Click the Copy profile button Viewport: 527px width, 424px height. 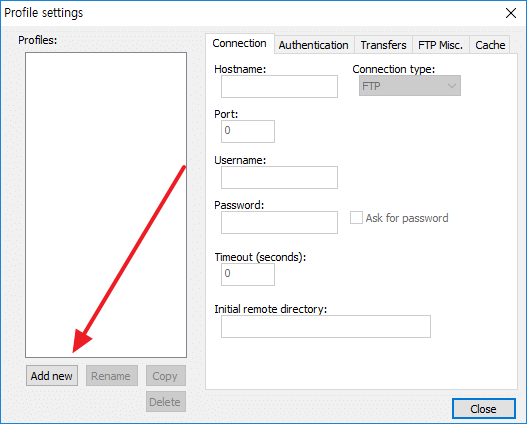point(166,376)
